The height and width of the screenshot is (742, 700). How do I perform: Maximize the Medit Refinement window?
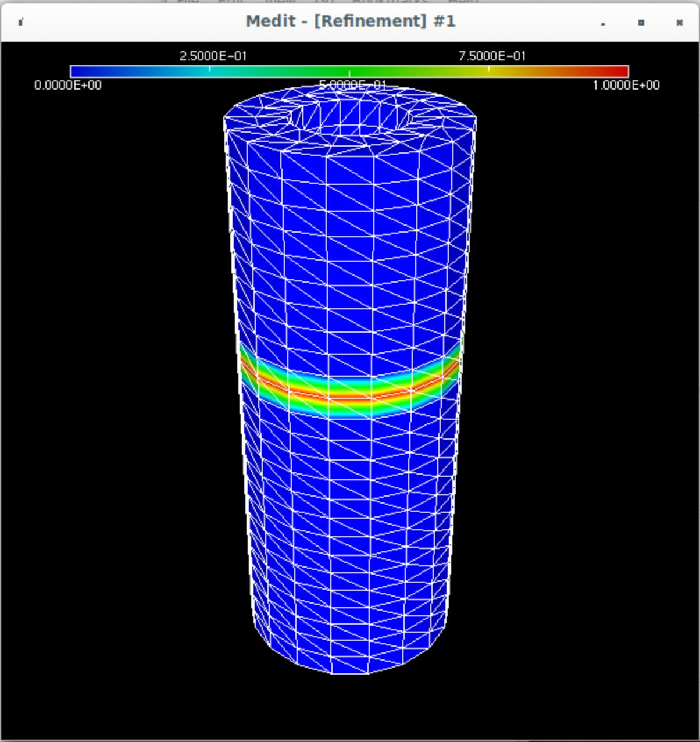point(641,23)
